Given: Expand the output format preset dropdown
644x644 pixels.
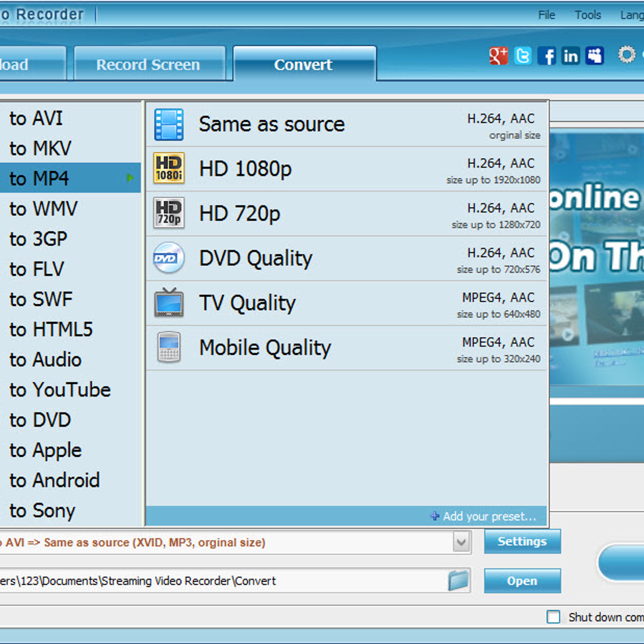Looking at the screenshot, I should tap(461, 542).
